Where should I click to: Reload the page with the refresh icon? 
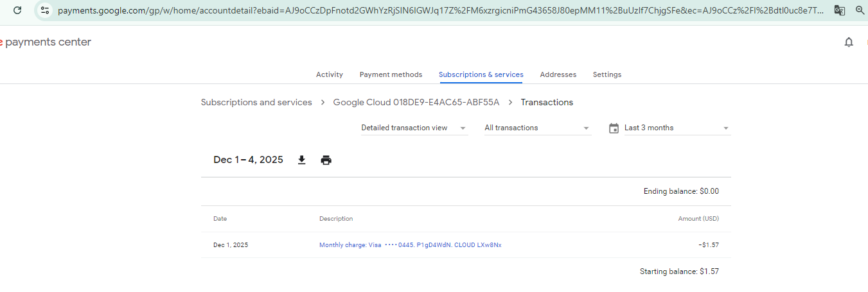tap(17, 10)
